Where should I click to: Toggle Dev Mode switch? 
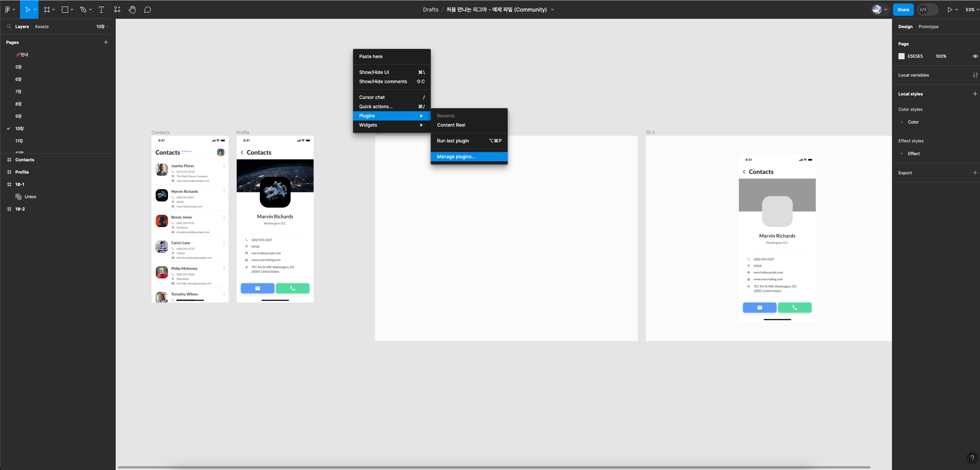tap(927, 10)
